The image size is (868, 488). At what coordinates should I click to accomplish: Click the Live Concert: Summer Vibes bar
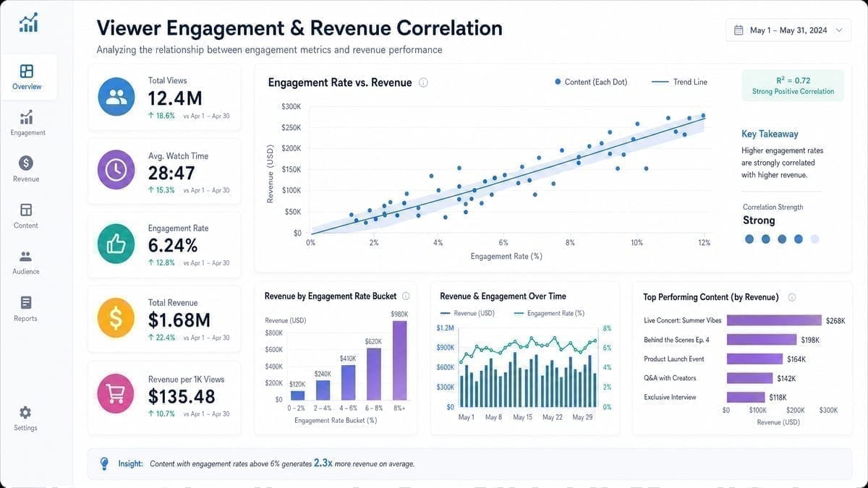(x=774, y=320)
